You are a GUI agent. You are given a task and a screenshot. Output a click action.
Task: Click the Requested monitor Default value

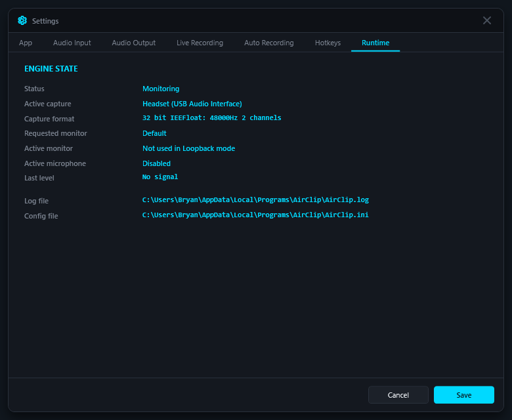point(154,133)
